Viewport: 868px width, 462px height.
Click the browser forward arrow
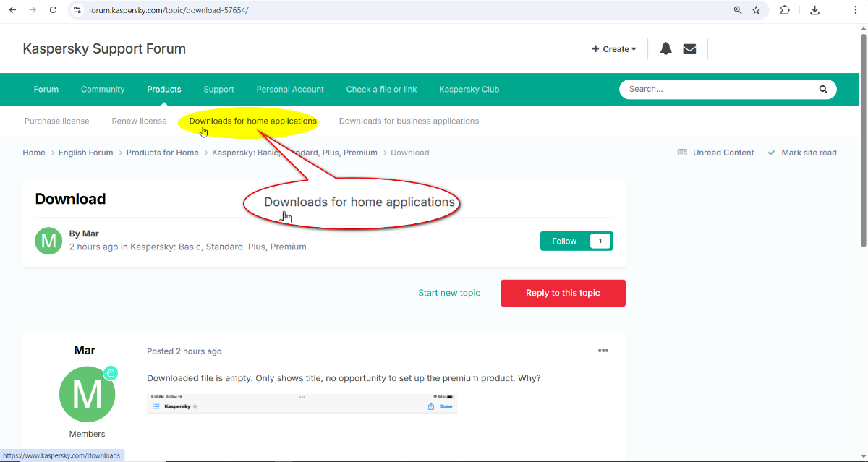33,10
